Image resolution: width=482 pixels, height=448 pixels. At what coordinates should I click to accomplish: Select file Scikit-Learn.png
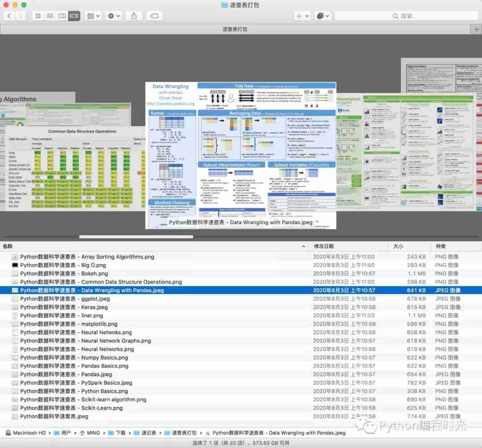click(241, 408)
